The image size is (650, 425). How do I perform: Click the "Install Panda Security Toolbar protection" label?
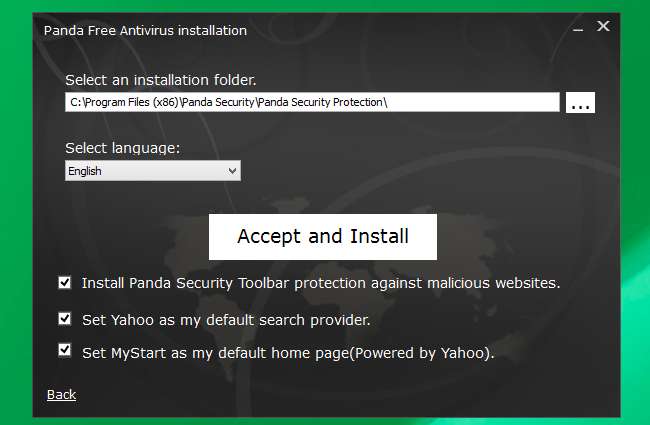coord(320,283)
